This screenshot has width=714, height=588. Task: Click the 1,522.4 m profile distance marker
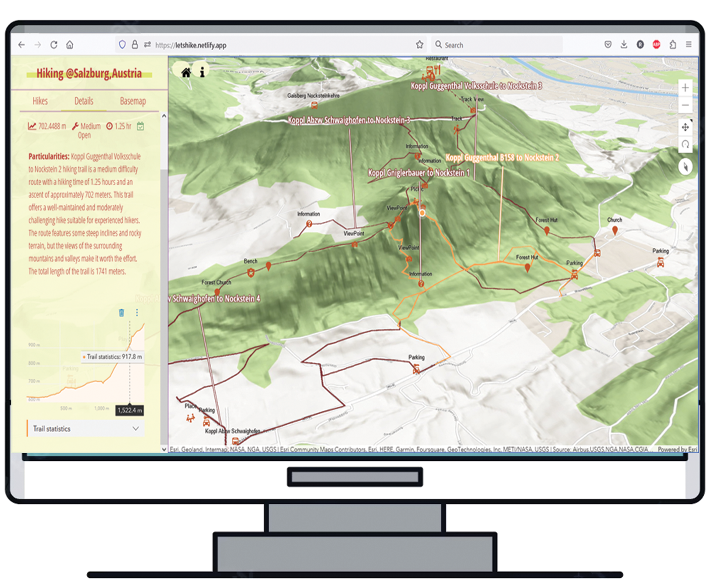[x=130, y=410]
